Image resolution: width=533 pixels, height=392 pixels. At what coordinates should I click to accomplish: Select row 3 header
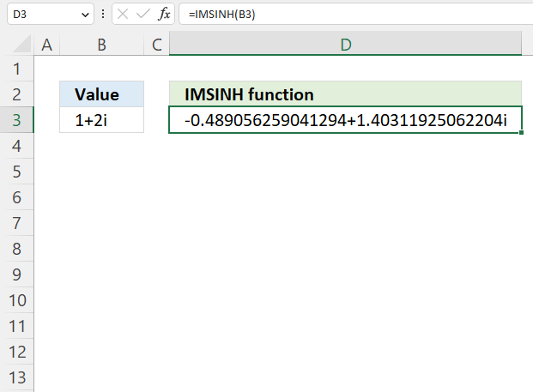coord(16,120)
